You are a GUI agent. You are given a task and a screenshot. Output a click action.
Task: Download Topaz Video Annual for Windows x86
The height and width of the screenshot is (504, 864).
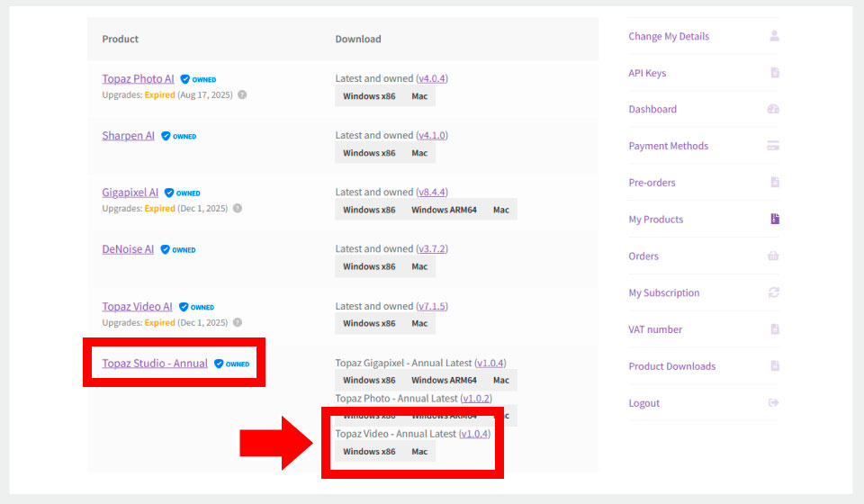click(x=369, y=452)
